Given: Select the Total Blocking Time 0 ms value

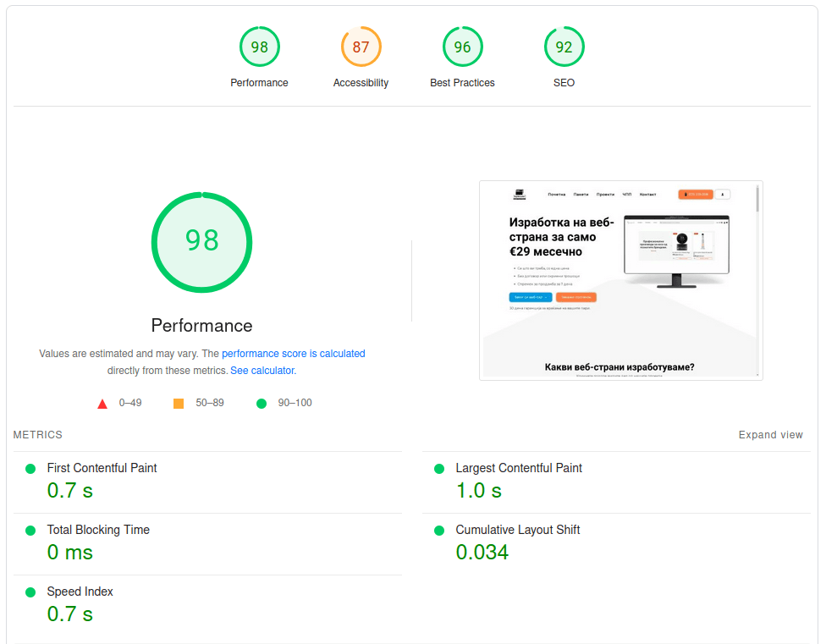Looking at the screenshot, I should tap(69, 553).
